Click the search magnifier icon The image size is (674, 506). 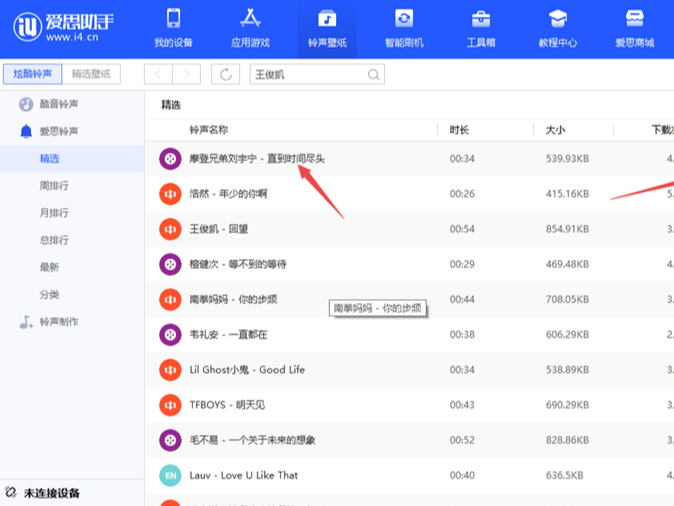coord(374,75)
